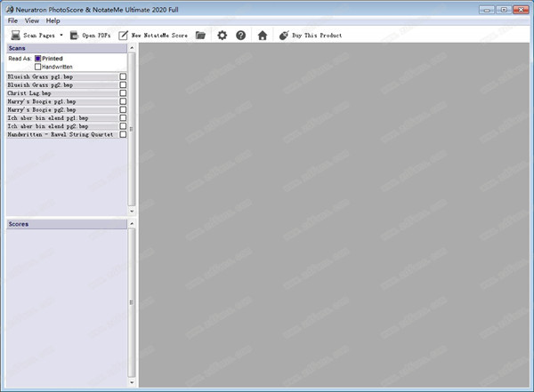534x392 pixels.
Task: Open the folder icon in toolbar
Action: (200, 35)
